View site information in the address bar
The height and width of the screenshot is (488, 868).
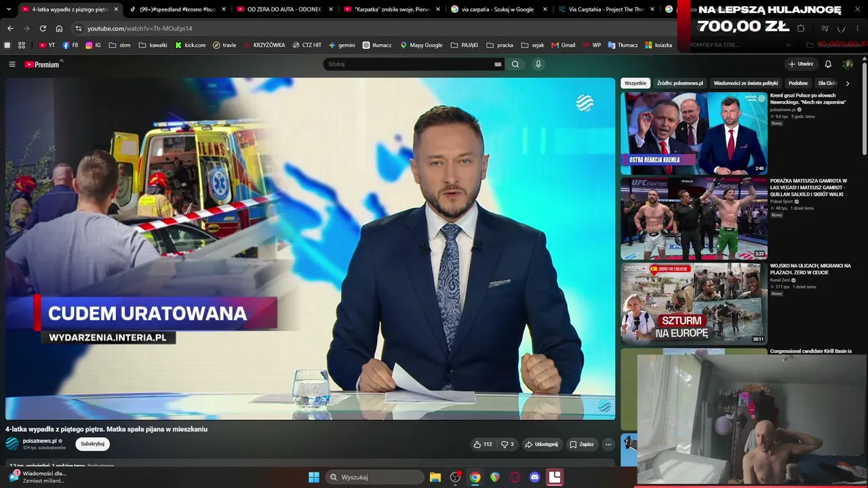[x=79, y=28]
